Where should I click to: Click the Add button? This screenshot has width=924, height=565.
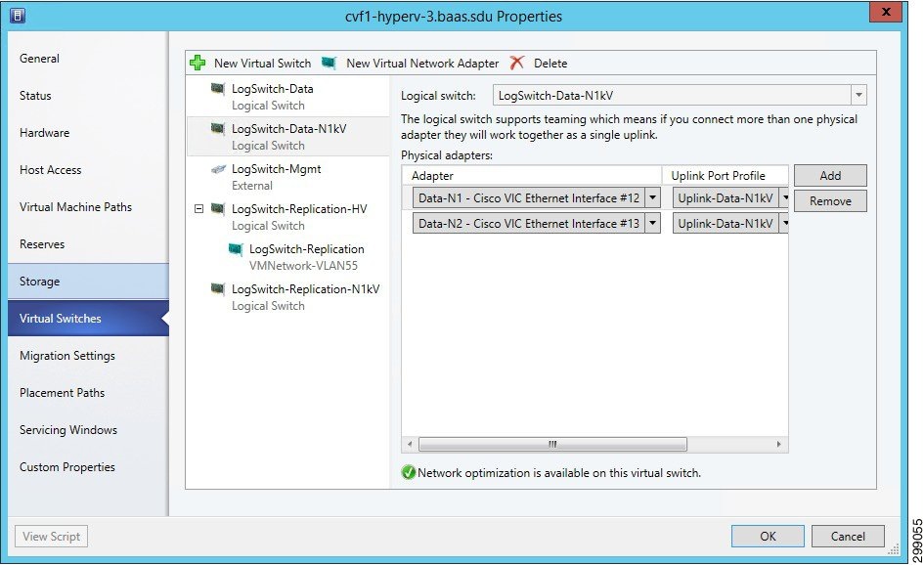[x=830, y=176]
